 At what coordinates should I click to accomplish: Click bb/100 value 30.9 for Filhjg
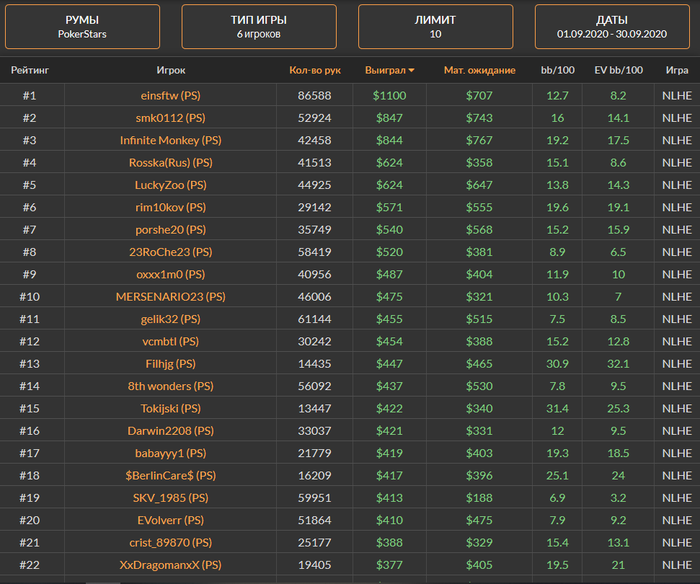[x=558, y=363]
